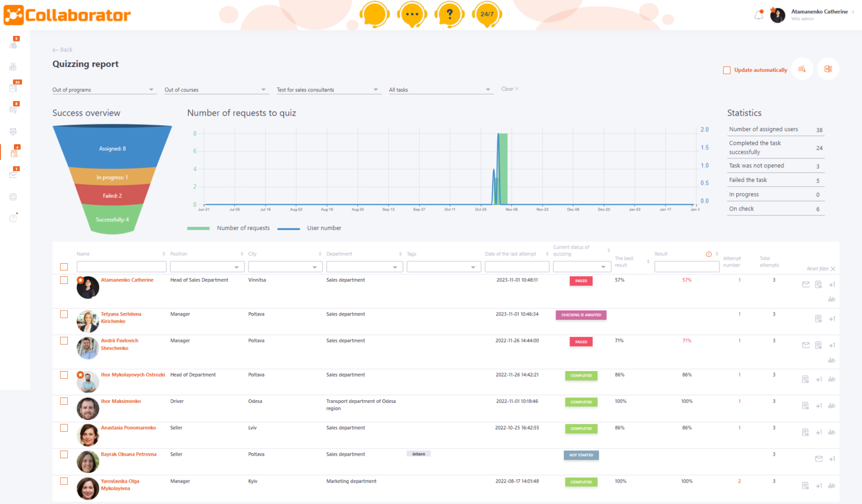Sort table by Name column header
Viewport: 862px width, 504px height.
[83, 254]
